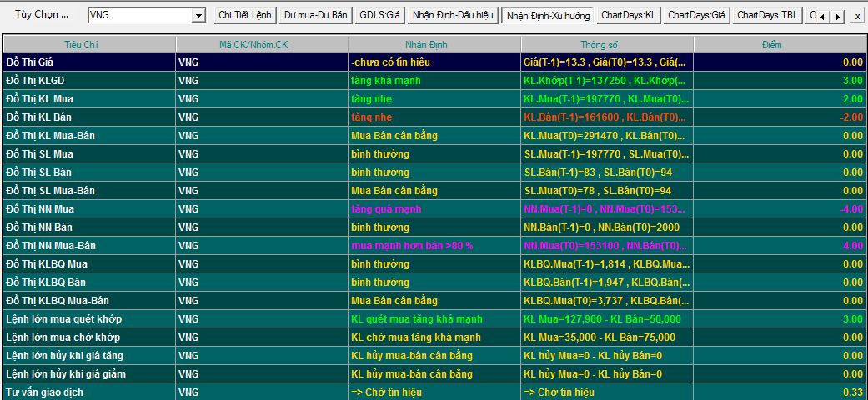The height and width of the screenshot is (400, 868).
Task: Open the VNG stock code dropdown
Action: (199, 16)
